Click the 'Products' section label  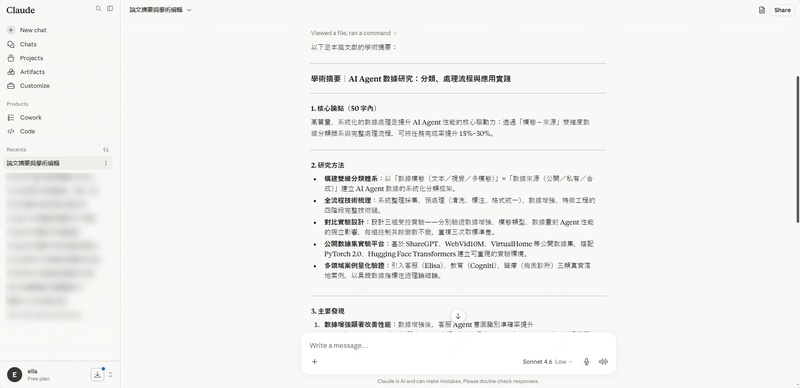pos(17,104)
